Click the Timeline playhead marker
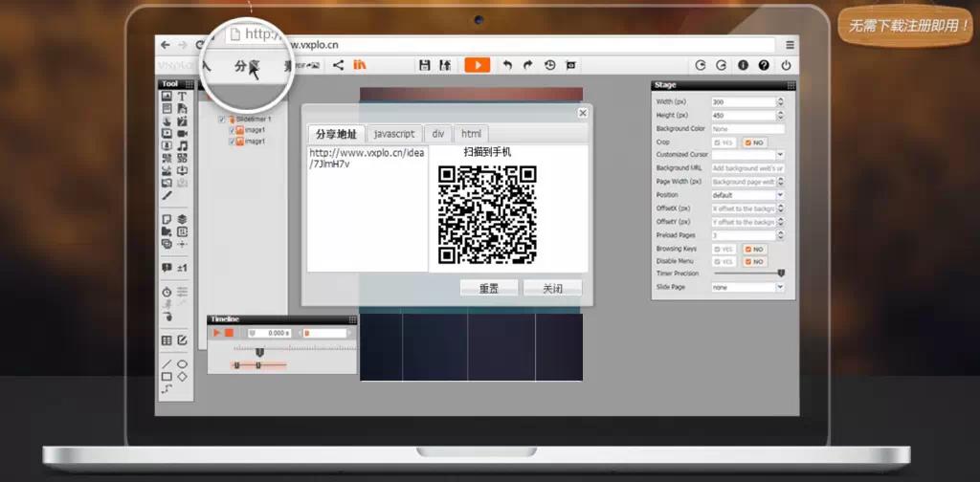This screenshot has width=980, height=482. [260, 353]
